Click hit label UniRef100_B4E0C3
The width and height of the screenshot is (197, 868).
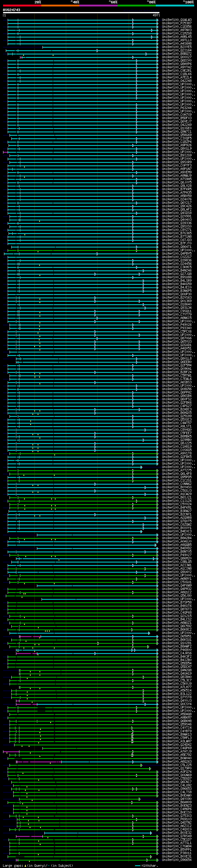(x=177, y=531)
